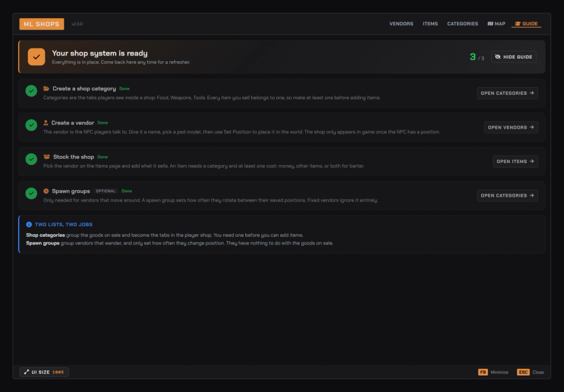Click the 'Create a vendor' title
This screenshot has width=564, height=392.
73,123
